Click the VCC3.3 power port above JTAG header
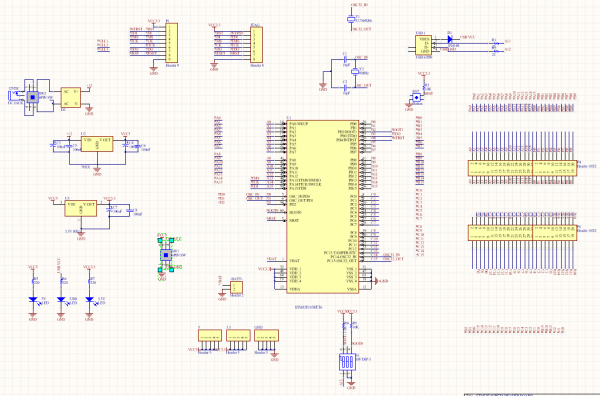The height and width of the screenshot is (396, 600). tap(214, 25)
